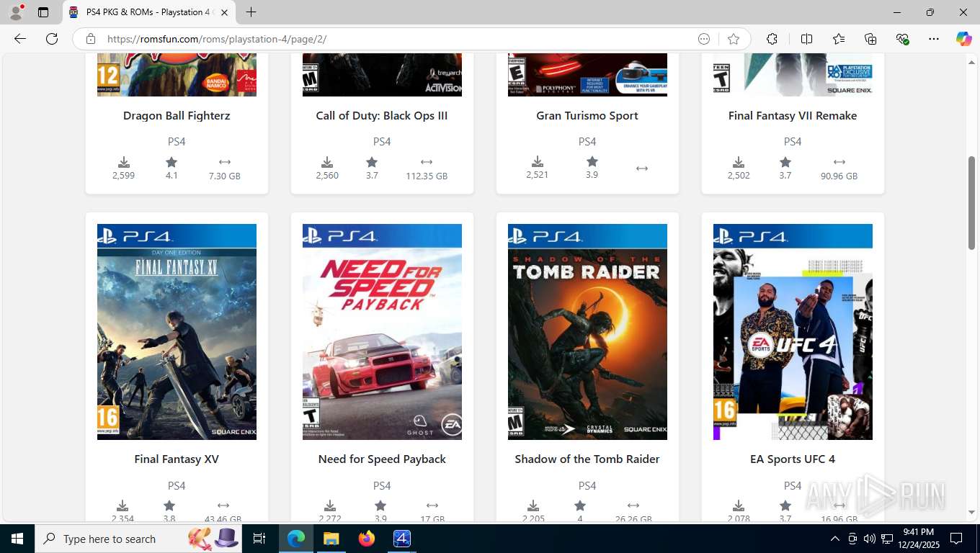The image size is (980, 553).
Task: Open Shadow of the Tomb Raider title link
Action: click(x=587, y=459)
